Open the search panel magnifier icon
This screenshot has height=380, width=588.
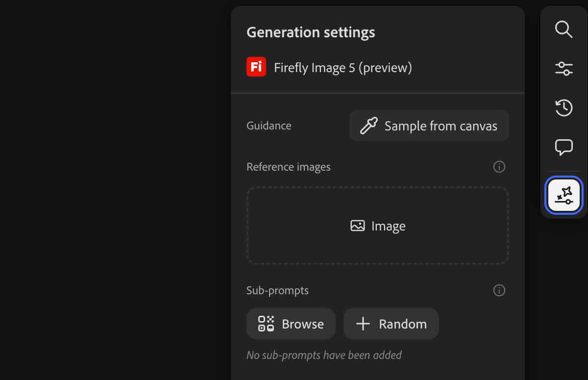point(563,29)
